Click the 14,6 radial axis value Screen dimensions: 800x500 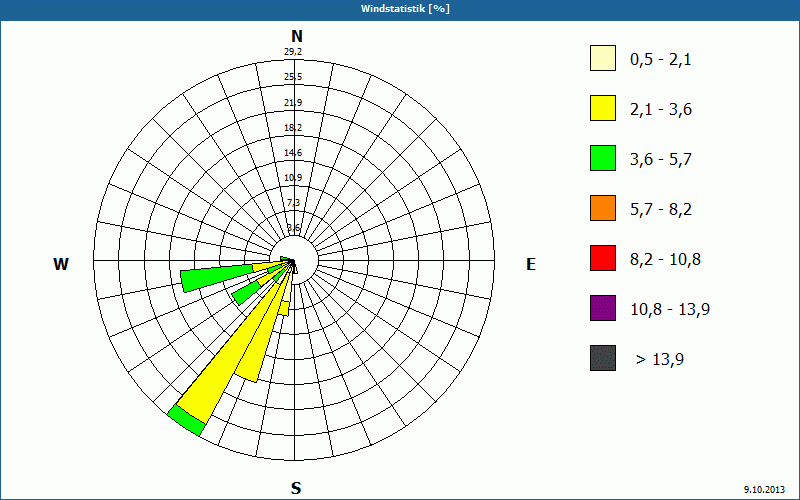293,153
